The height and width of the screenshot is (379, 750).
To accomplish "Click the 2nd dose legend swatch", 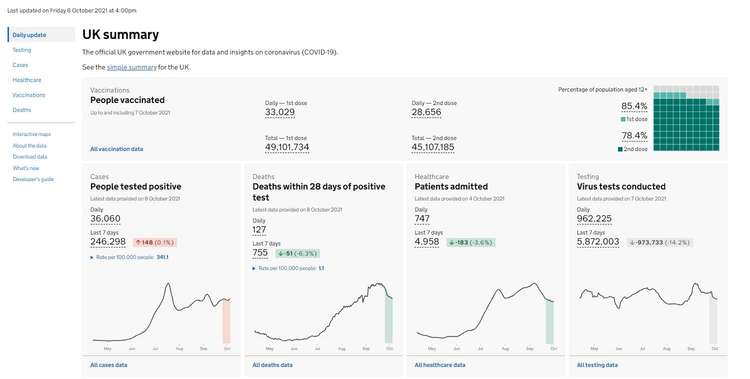I will 620,149.
